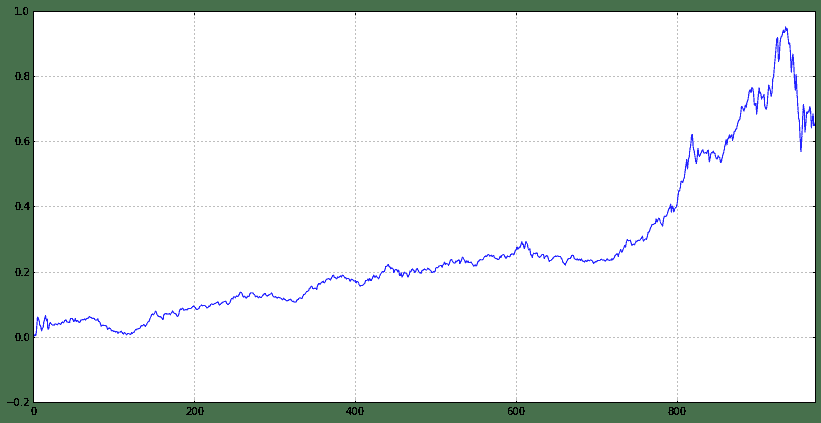The width and height of the screenshot is (821, 423).
Task: Click grid intersection of x=200 and y=0.8
Action: tap(195, 77)
